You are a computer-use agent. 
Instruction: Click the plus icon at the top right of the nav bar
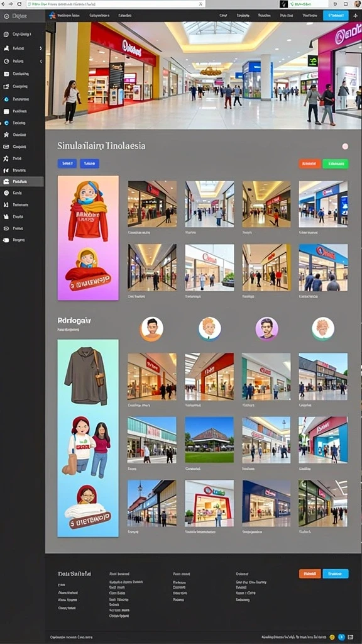(356, 16)
